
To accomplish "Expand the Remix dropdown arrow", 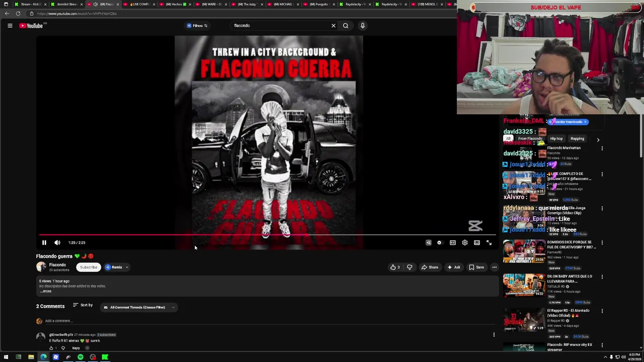I will pos(127,267).
